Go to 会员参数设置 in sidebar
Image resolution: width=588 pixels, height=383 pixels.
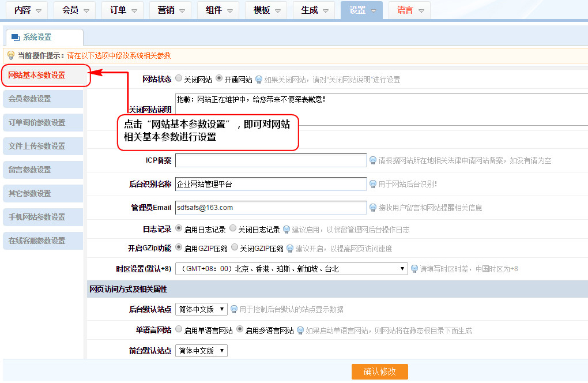pyautogui.click(x=43, y=99)
